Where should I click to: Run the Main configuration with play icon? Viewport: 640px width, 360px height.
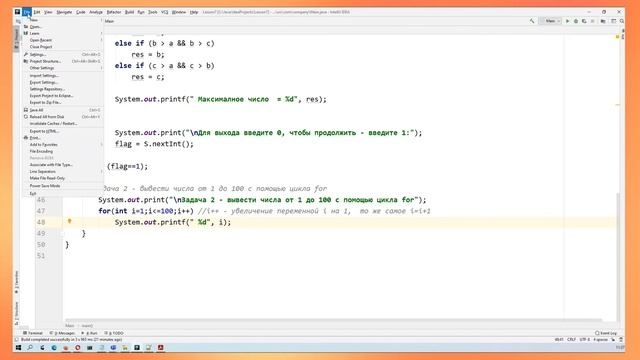click(x=567, y=21)
